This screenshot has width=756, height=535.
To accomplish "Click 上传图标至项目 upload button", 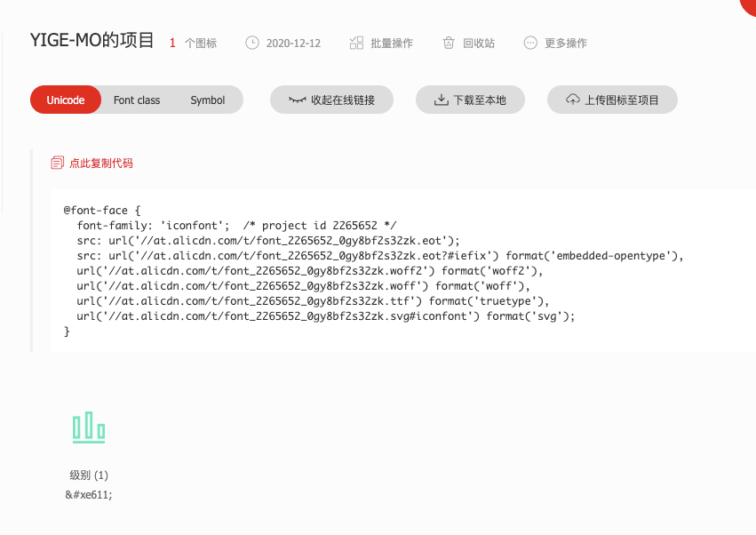I will pyautogui.click(x=612, y=100).
